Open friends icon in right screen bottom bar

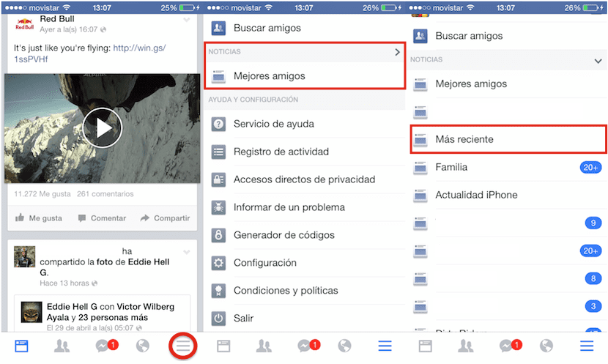point(466,346)
